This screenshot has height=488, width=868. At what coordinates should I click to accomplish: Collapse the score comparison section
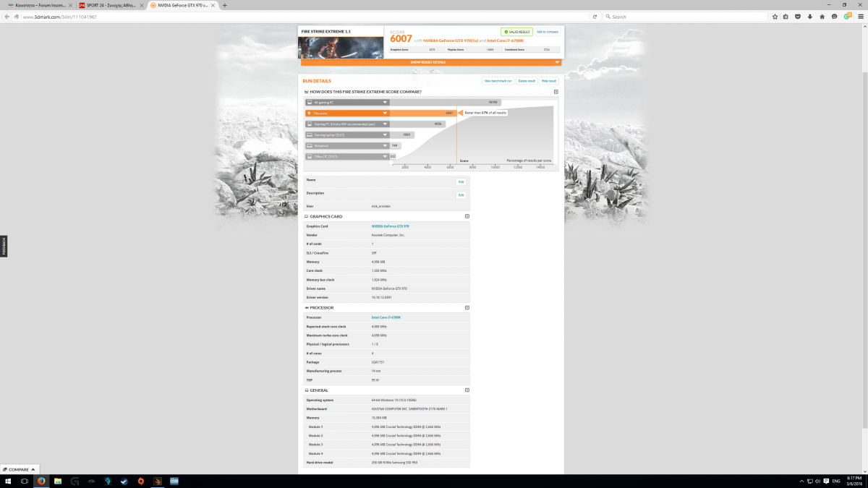556,92
